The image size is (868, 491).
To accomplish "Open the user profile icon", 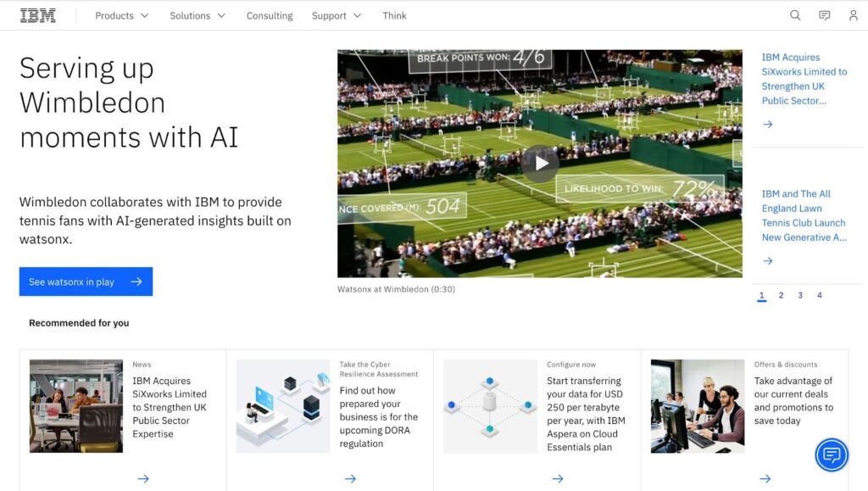I will [853, 15].
